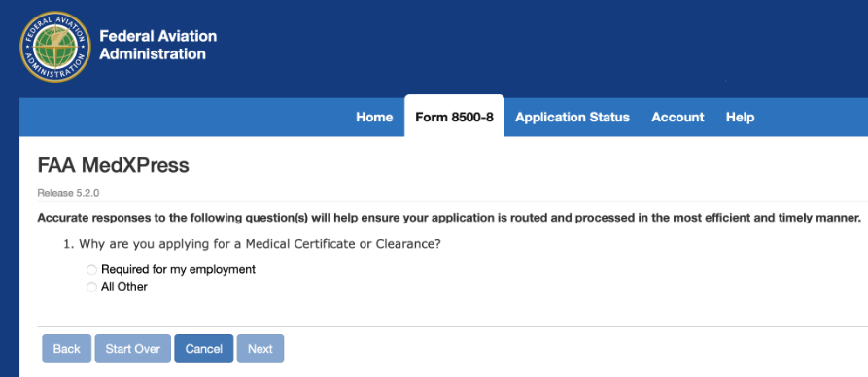Click the FAA MedXPress page heading

[114, 165]
